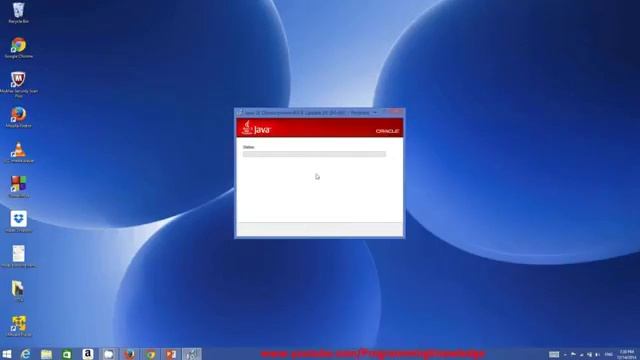Open the four-colored squares desktop shortcut
Image resolution: width=640 pixels, height=360 pixels.
(x=18, y=187)
